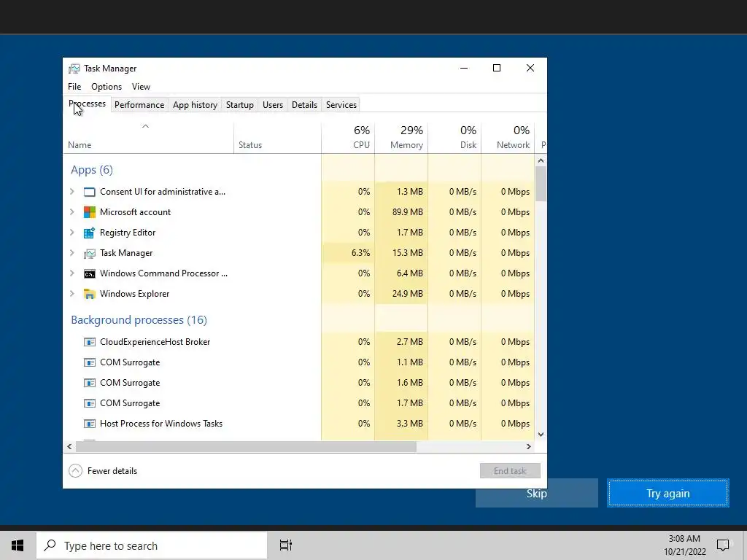Click the Windows Command Processor icon
The image size is (747, 560).
pyautogui.click(x=90, y=274)
